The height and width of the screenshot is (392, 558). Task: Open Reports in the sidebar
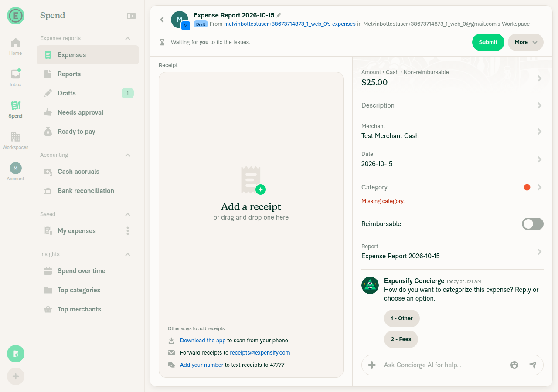click(88, 74)
